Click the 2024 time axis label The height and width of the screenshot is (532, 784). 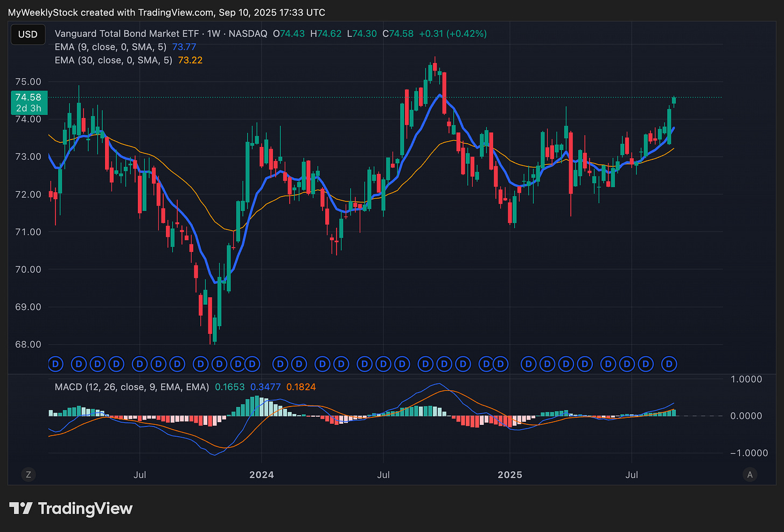[x=262, y=474]
